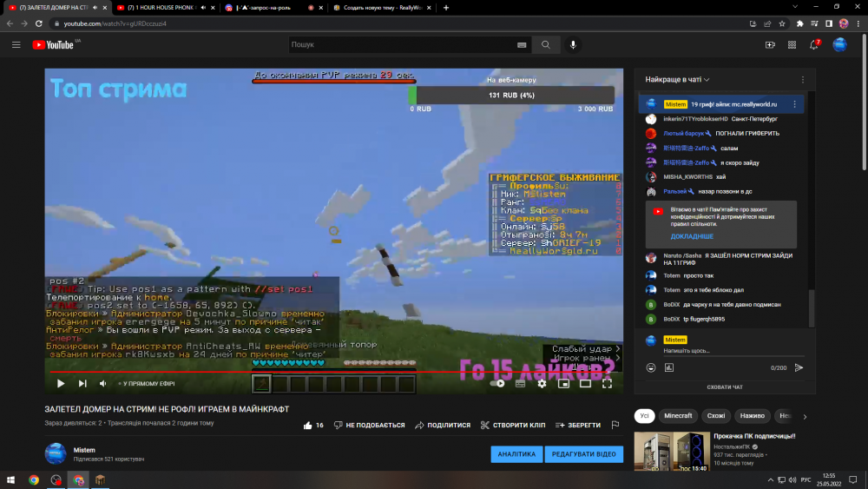Skip to the next video
868x489 pixels.
(x=82, y=383)
